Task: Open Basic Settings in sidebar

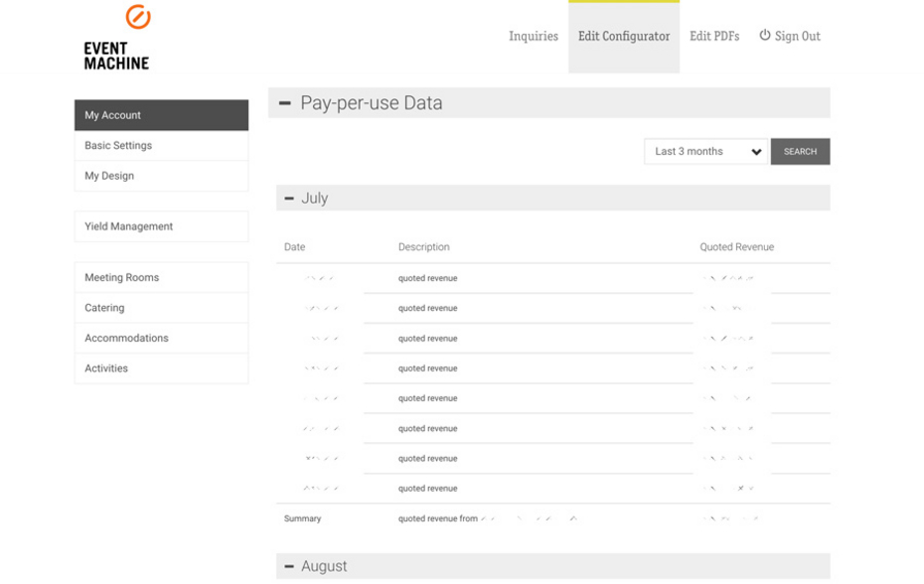Action: [x=161, y=146]
